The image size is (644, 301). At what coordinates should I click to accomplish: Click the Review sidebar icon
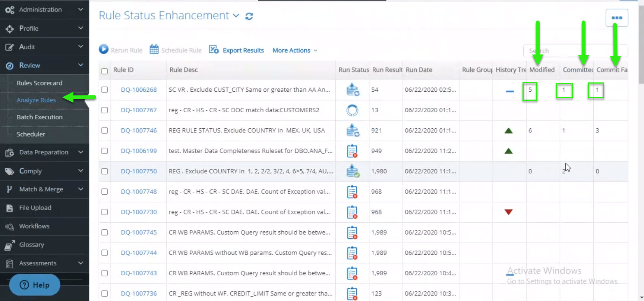(x=10, y=66)
